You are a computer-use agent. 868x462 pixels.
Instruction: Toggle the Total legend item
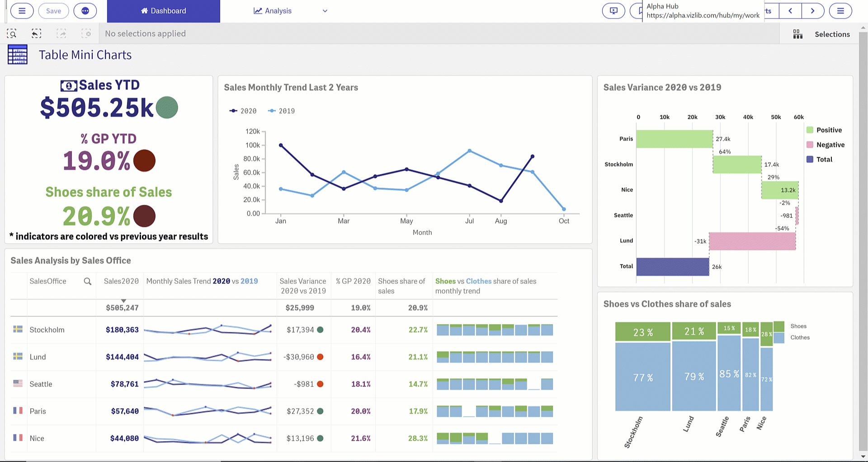click(x=820, y=159)
